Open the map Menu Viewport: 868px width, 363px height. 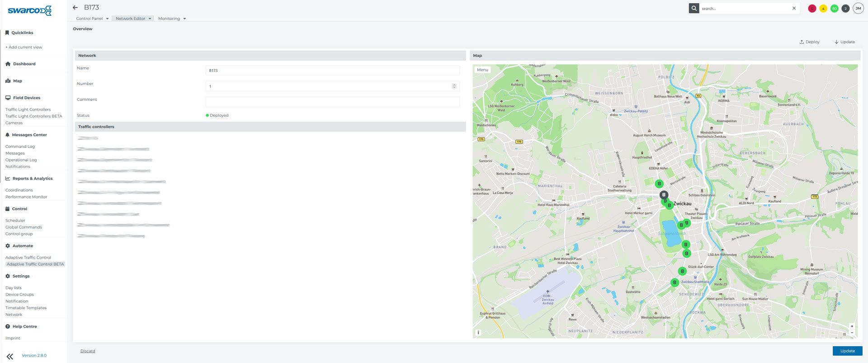coord(482,70)
